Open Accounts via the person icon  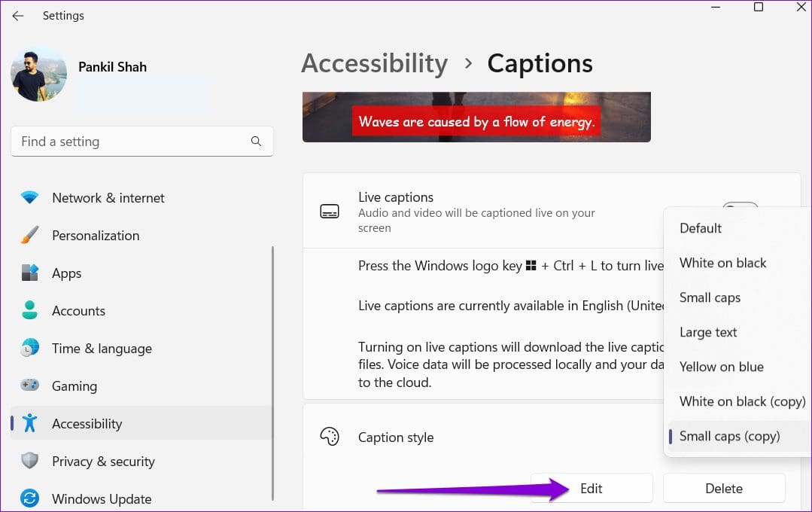(x=30, y=310)
